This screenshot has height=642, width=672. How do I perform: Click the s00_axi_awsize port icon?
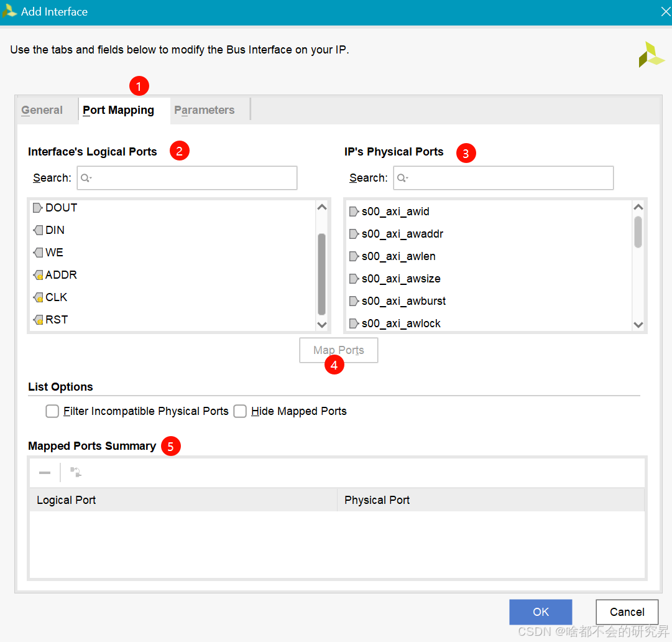(x=354, y=279)
